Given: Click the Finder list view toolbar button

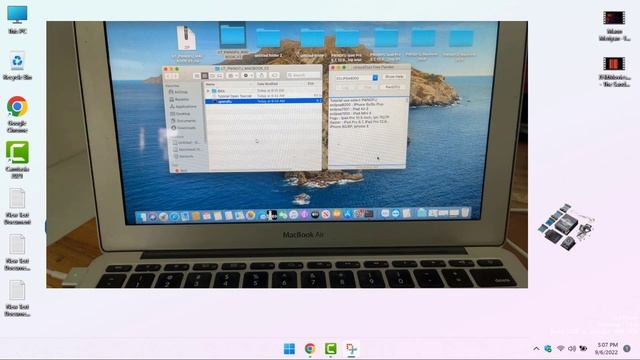Looking at the screenshot, I should pyautogui.click(x=204, y=76).
